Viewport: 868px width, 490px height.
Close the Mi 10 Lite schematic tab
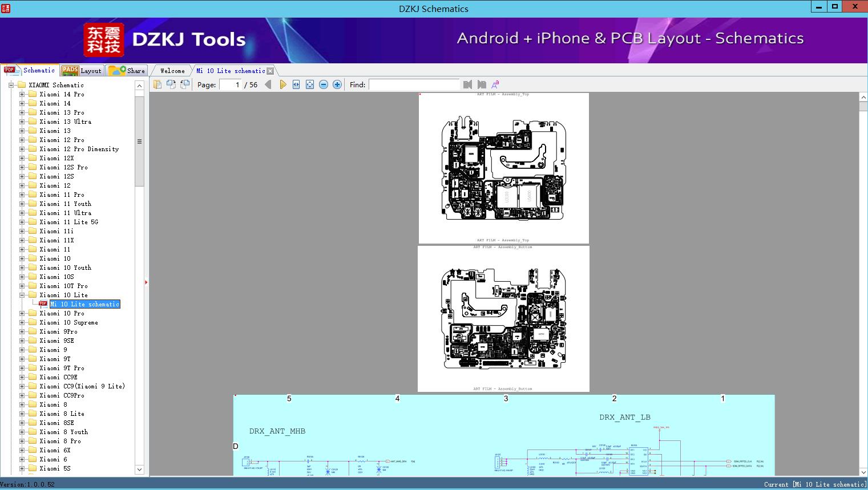pos(271,71)
